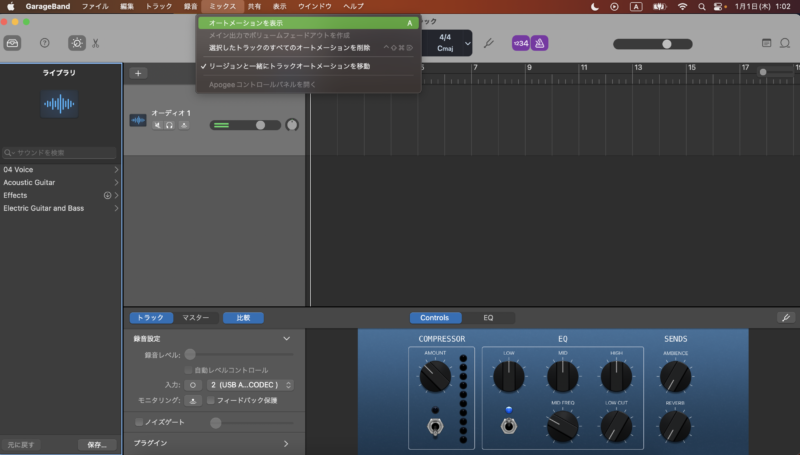Toggle the purple metronome button
Image resolution: width=800 pixels, height=455 pixels.
[x=539, y=43]
